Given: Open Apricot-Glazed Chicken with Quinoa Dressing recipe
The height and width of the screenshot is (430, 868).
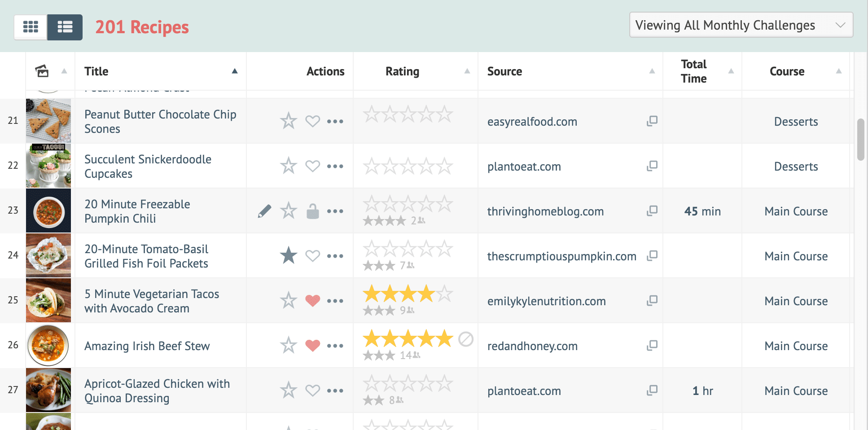Looking at the screenshot, I should pyautogui.click(x=157, y=391).
